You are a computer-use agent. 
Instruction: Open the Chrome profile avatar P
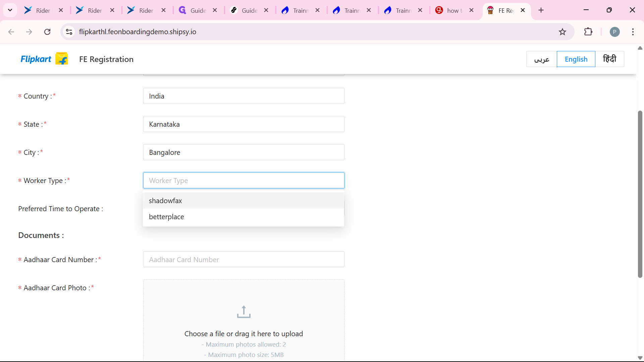[x=614, y=32]
